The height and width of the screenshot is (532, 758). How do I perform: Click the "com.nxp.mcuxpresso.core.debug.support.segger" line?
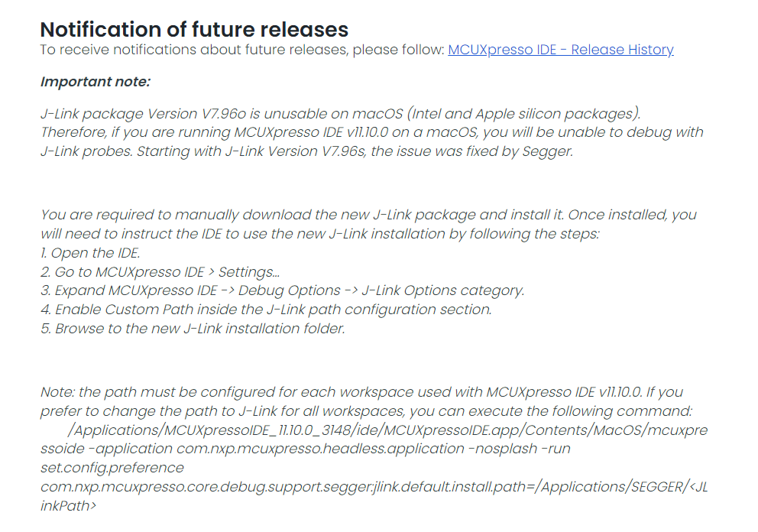coord(374,486)
